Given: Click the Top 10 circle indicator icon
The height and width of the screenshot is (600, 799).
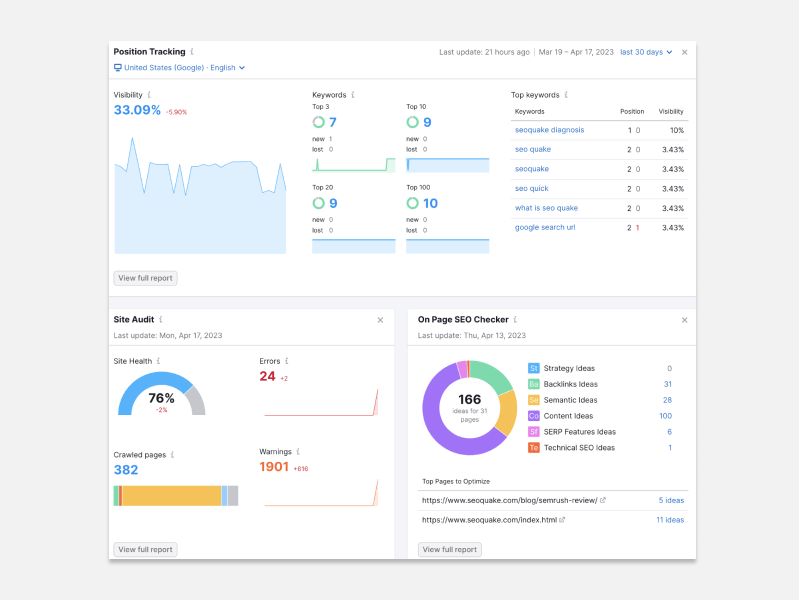Looking at the screenshot, I should pyautogui.click(x=412, y=122).
